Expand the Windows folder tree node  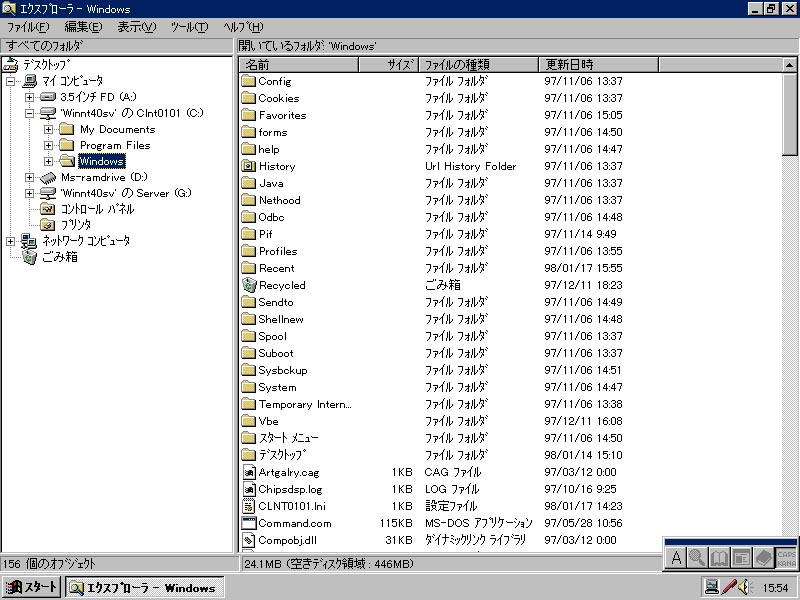48,162
